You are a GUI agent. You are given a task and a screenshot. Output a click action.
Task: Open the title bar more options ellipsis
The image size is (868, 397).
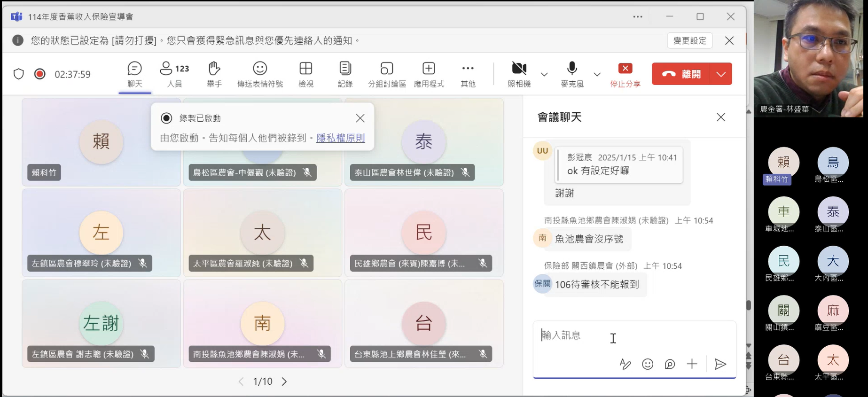638,16
